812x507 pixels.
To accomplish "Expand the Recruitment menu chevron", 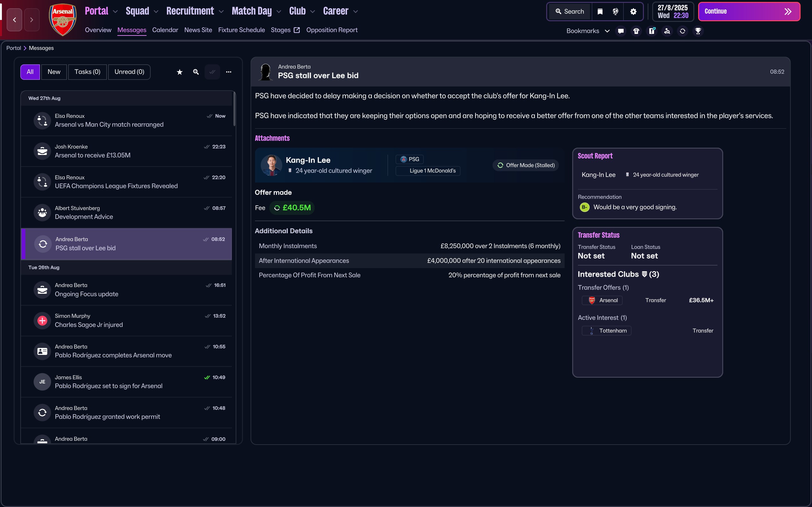I will click(221, 11).
